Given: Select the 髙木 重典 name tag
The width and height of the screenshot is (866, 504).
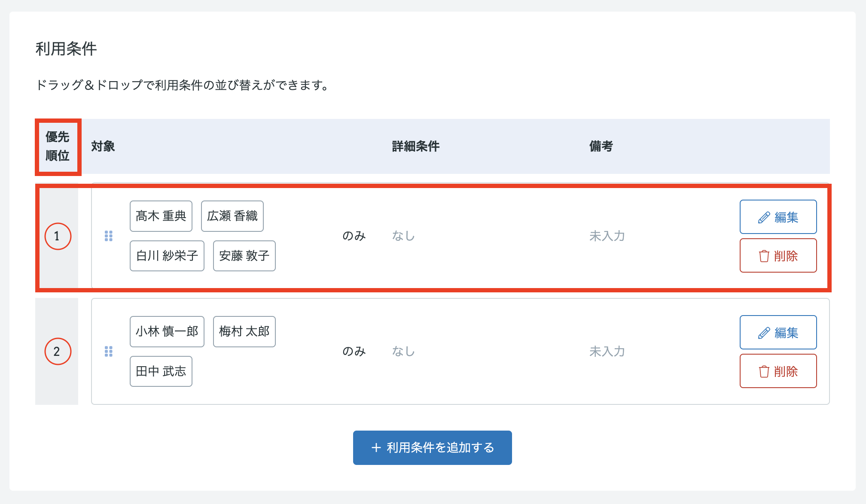Looking at the screenshot, I should pos(161,216).
